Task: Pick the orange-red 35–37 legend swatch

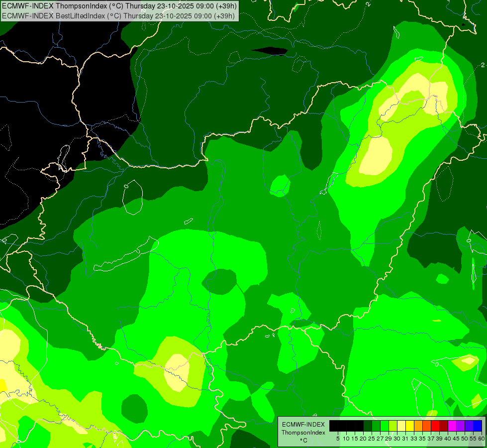Action: (x=427, y=426)
